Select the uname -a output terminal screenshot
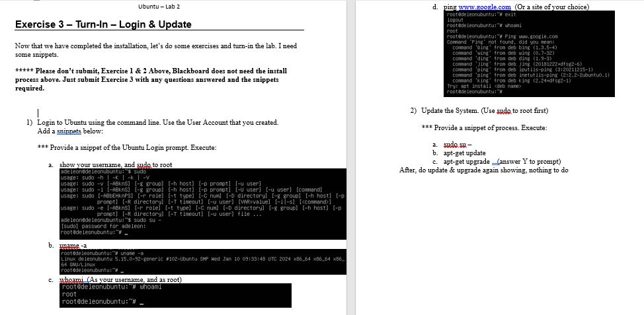 click(x=203, y=262)
